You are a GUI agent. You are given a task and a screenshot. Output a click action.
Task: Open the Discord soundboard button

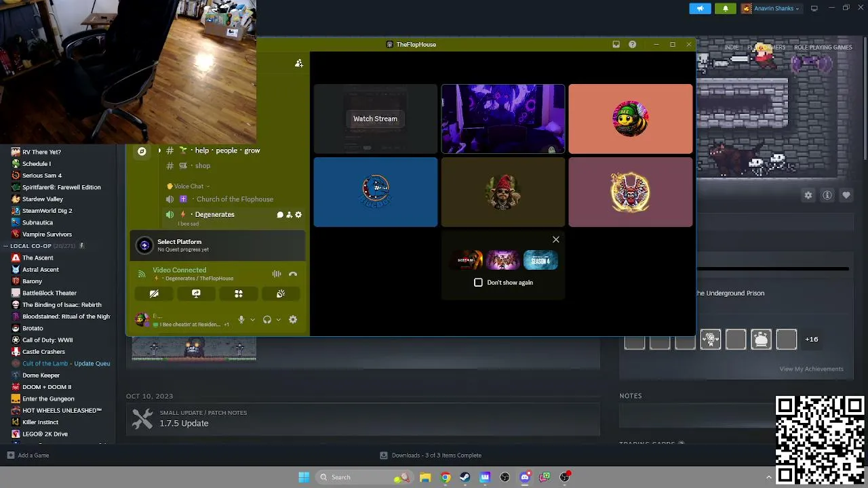point(281,293)
